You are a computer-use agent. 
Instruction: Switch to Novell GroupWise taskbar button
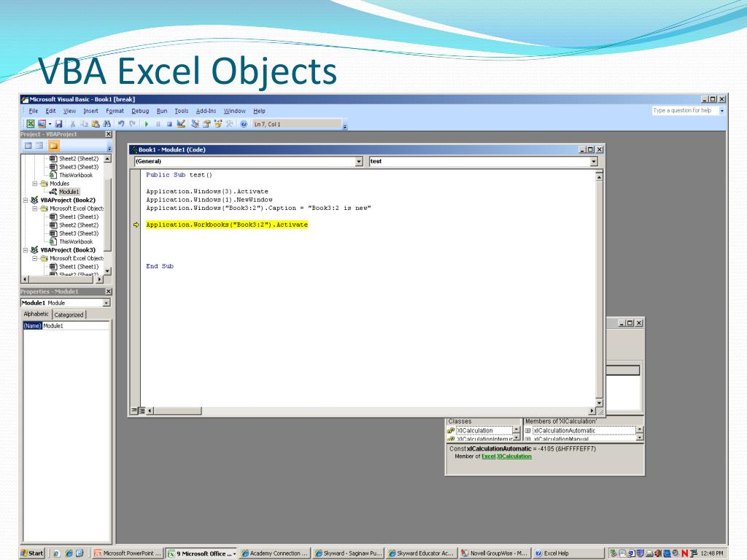coord(495,553)
